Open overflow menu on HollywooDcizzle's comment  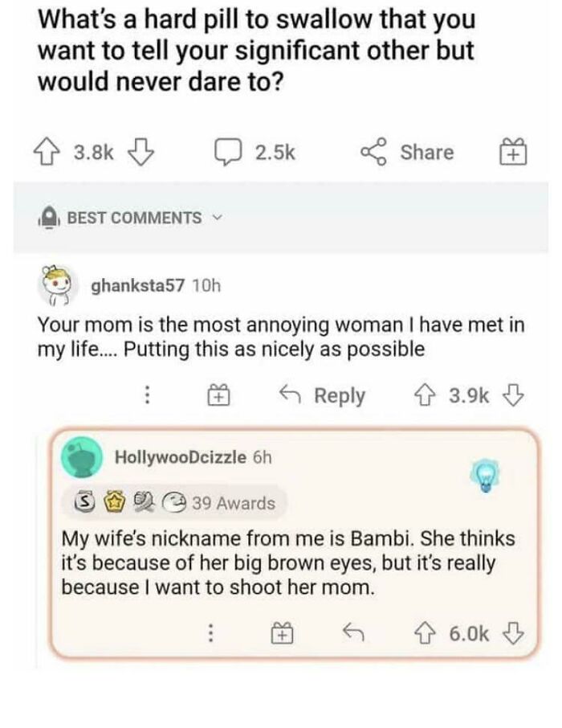click(x=210, y=633)
